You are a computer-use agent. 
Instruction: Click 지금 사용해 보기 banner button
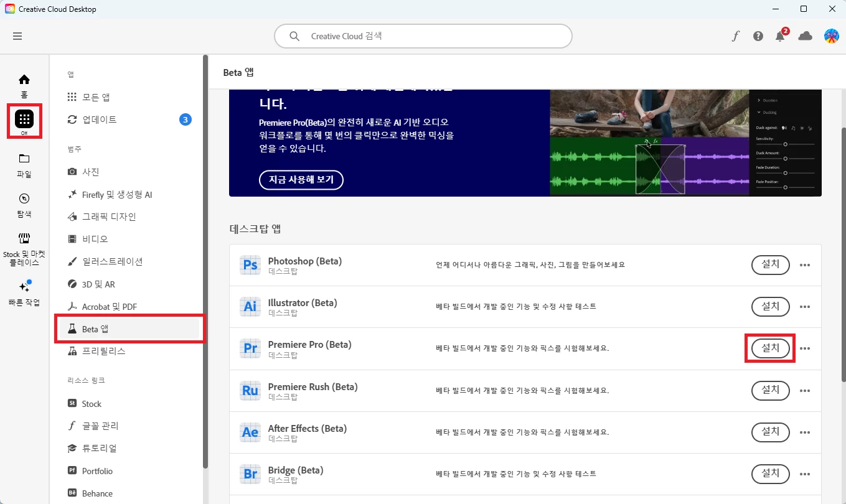[x=301, y=180]
